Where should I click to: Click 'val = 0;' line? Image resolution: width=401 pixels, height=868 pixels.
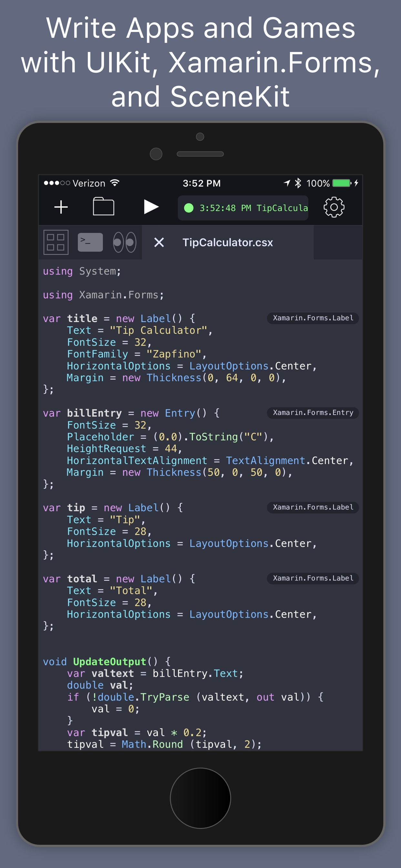coord(115,709)
